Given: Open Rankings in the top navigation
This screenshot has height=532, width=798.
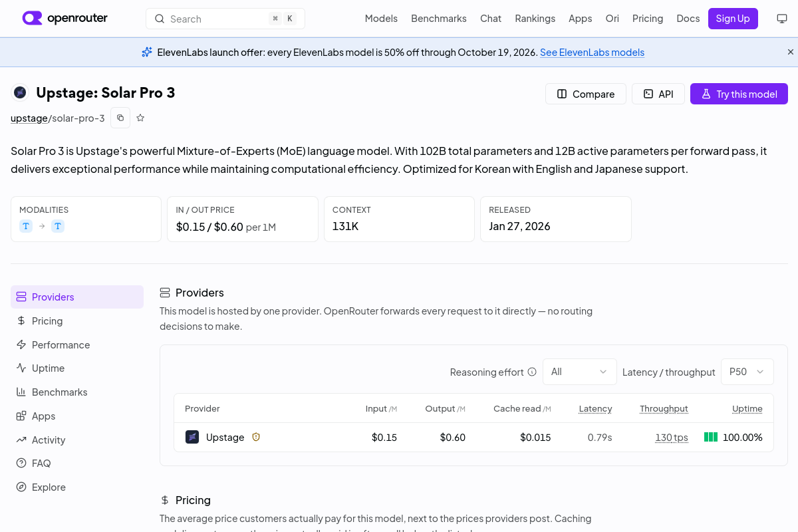Looking at the screenshot, I should [x=535, y=19].
